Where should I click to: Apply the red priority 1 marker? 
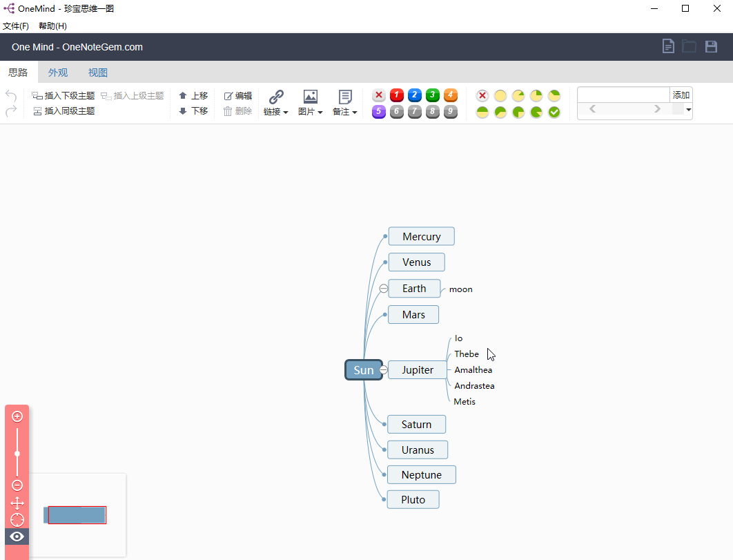[x=396, y=95]
